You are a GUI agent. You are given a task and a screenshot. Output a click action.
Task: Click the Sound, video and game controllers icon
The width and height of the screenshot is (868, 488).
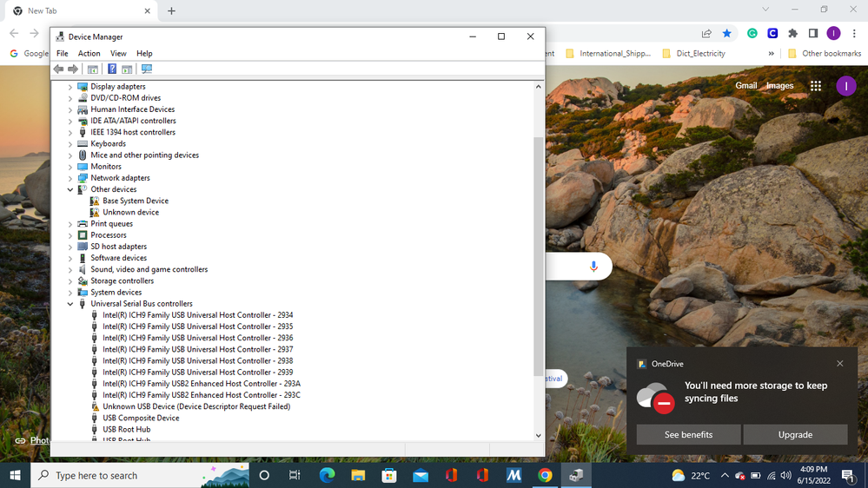[83, 269]
